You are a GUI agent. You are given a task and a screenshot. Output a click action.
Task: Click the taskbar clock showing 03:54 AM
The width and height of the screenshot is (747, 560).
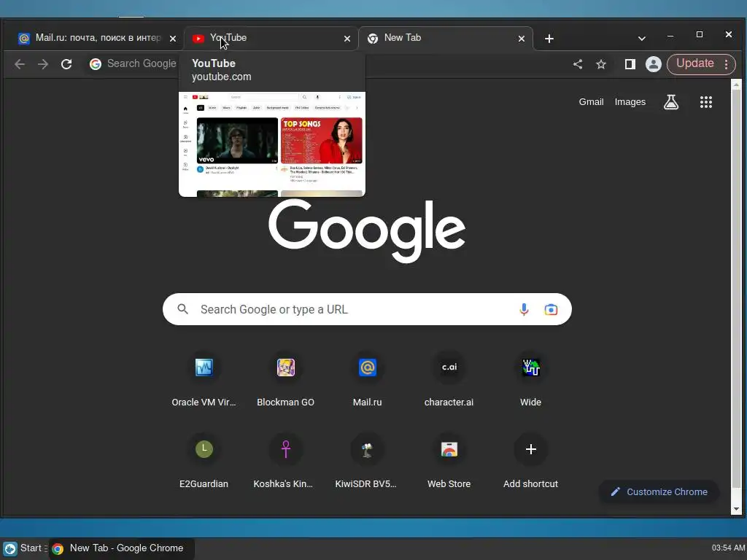coord(728,548)
